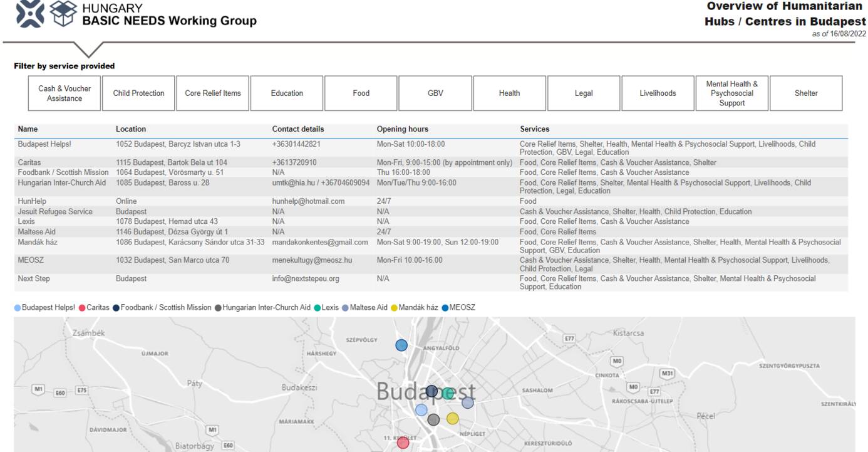The image size is (868, 452).
Task: Select phone number +36301442821
Action: coord(296,144)
